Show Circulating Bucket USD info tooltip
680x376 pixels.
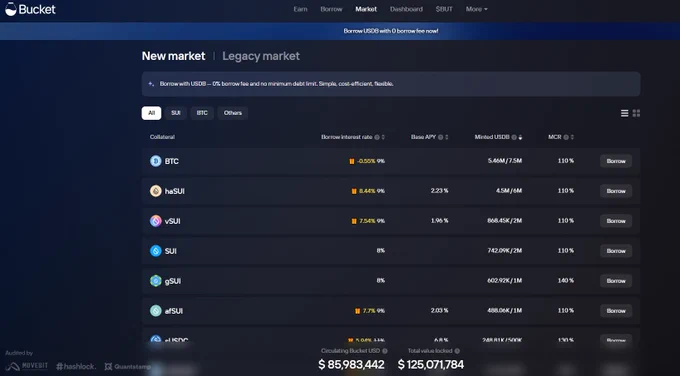coord(385,351)
